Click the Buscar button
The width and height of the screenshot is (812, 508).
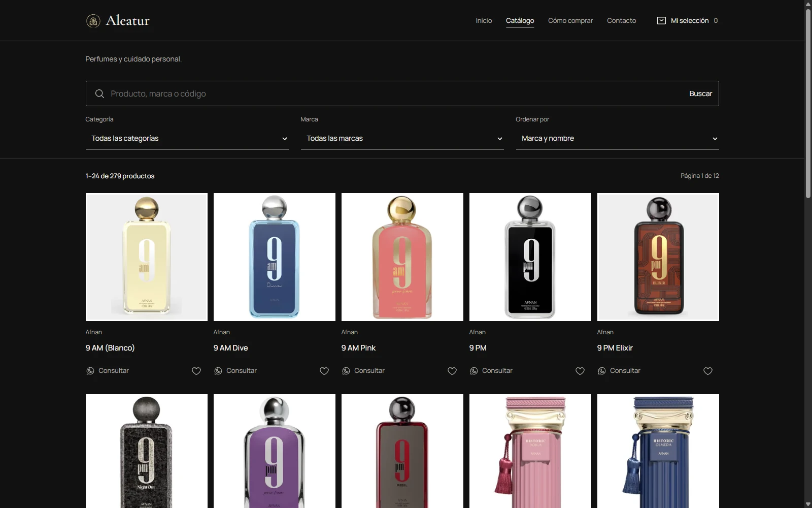(701, 94)
